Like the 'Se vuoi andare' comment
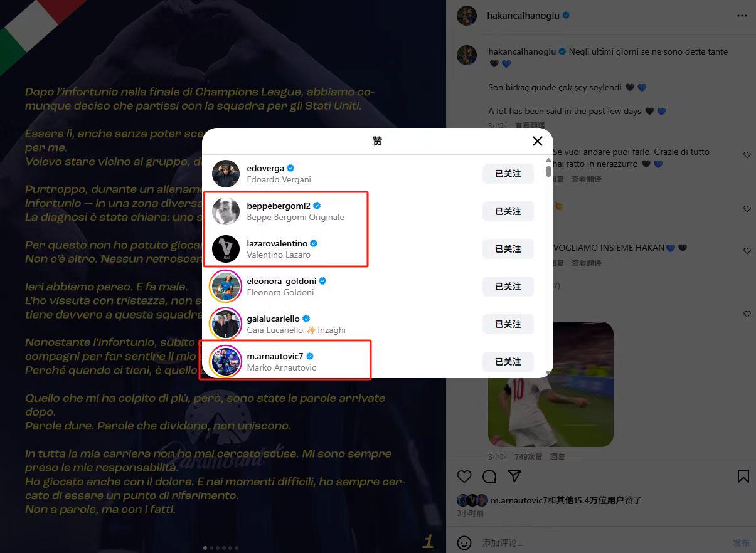 point(747,155)
